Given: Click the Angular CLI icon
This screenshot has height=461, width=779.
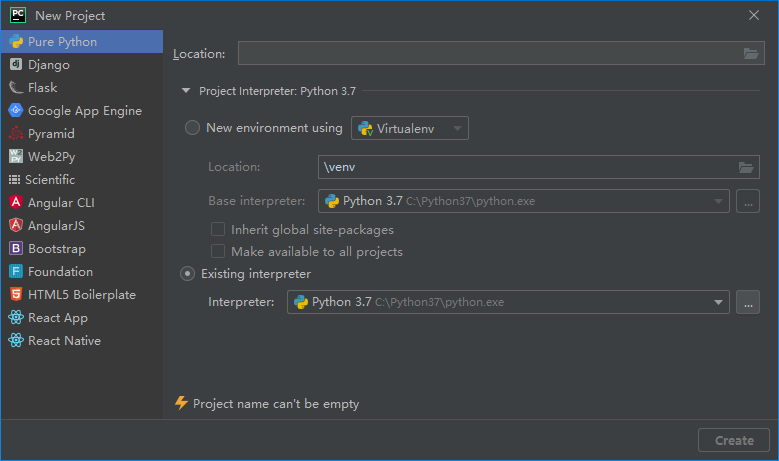Looking at the screenshot, I should tap(16, 203).
